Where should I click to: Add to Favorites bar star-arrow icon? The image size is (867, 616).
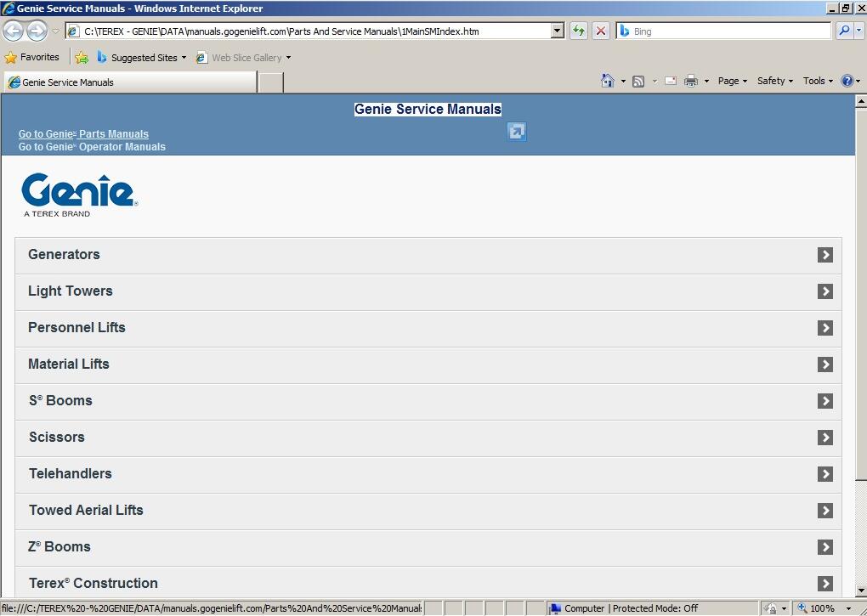(x=82, y=58)
